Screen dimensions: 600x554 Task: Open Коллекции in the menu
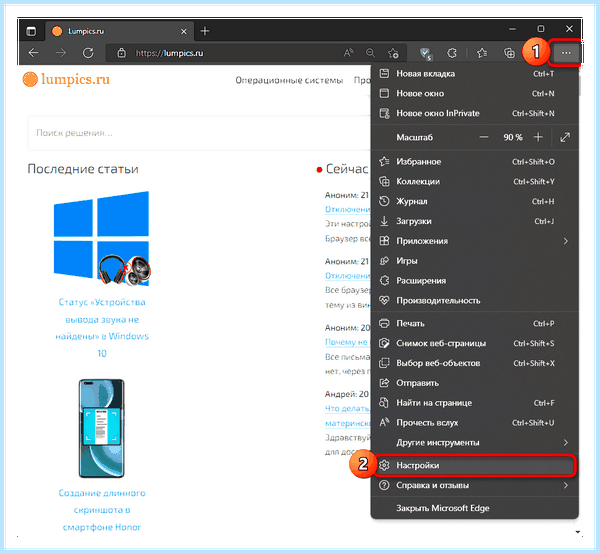point(474,181)
